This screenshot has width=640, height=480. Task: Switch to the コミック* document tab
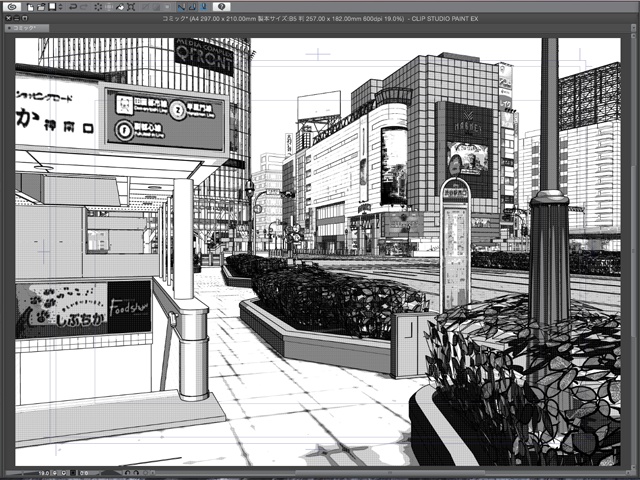(x=27, y=28)
